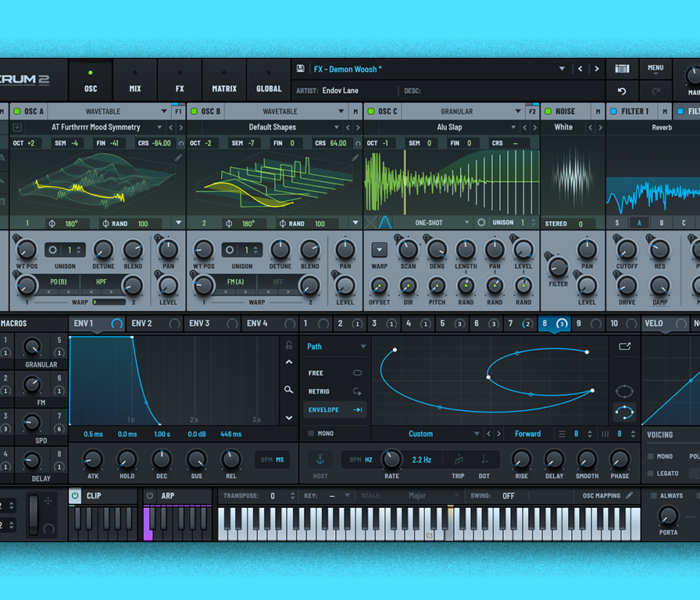Select the VELO tab

(x=666, y=324)
